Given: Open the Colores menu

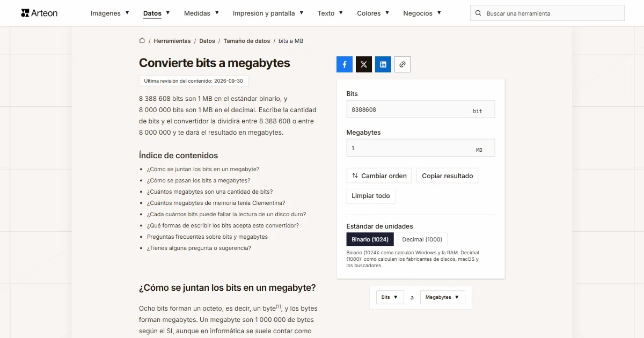Looking at the screenshot, I should point(373,13).
